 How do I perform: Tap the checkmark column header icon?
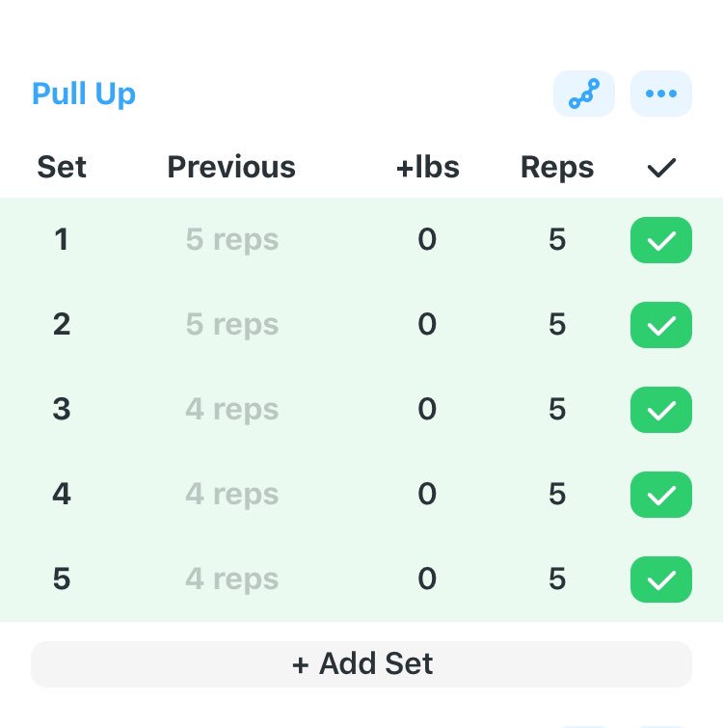[661, 168]
